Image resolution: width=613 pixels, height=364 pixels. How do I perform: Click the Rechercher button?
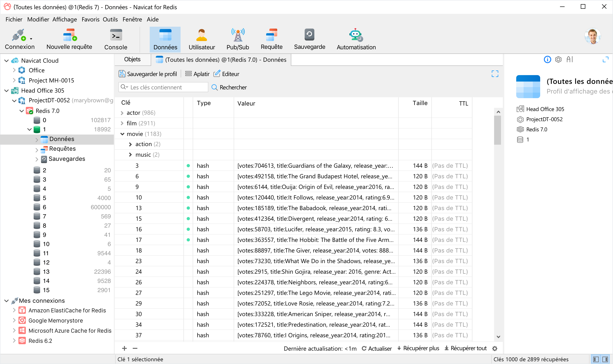click(x=229, y=87)
